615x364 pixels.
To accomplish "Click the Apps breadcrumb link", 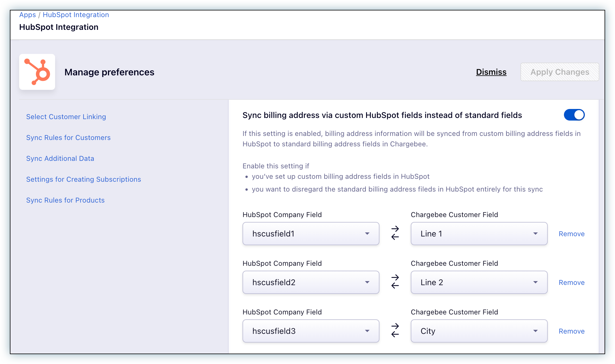I will [28, 15].
